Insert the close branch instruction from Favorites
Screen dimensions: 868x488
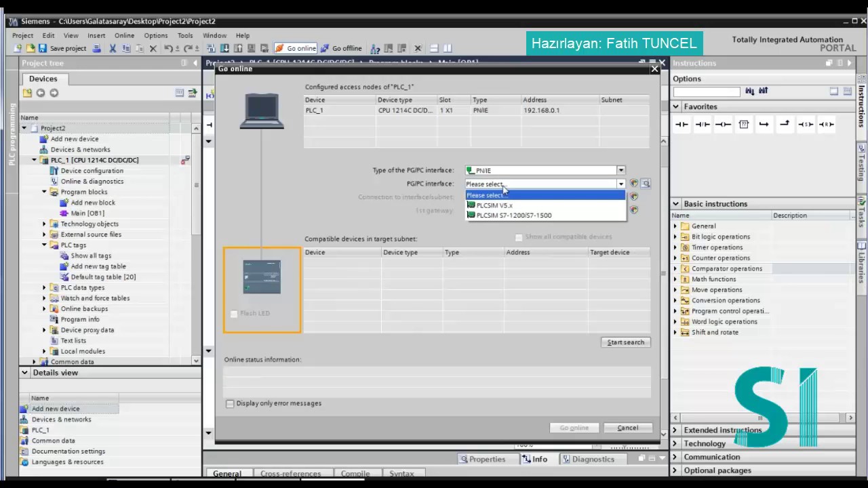pyautogui.click(x=785, y=124)
